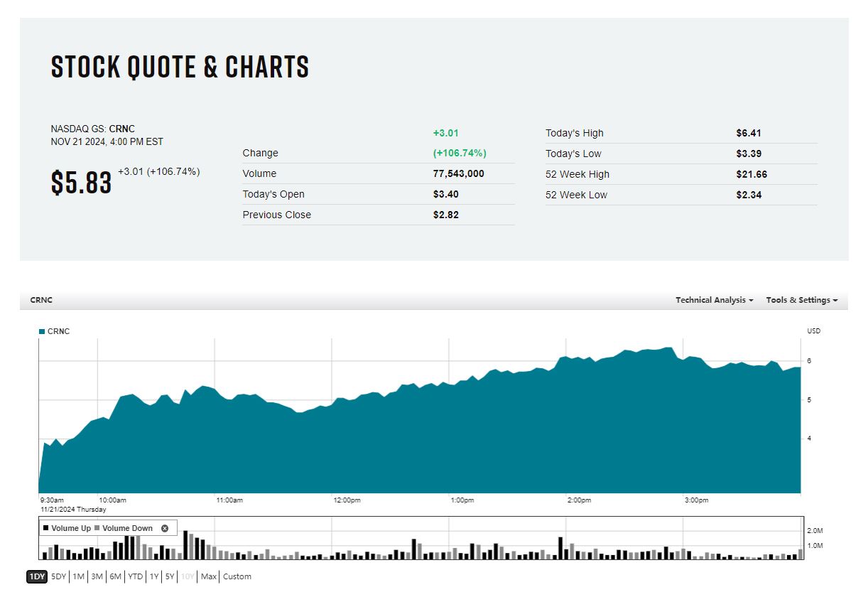The width and height of the screenshot is (868, 602).
Task: Click the tallest volume bar after 10:30am
Action: (185, 545)
